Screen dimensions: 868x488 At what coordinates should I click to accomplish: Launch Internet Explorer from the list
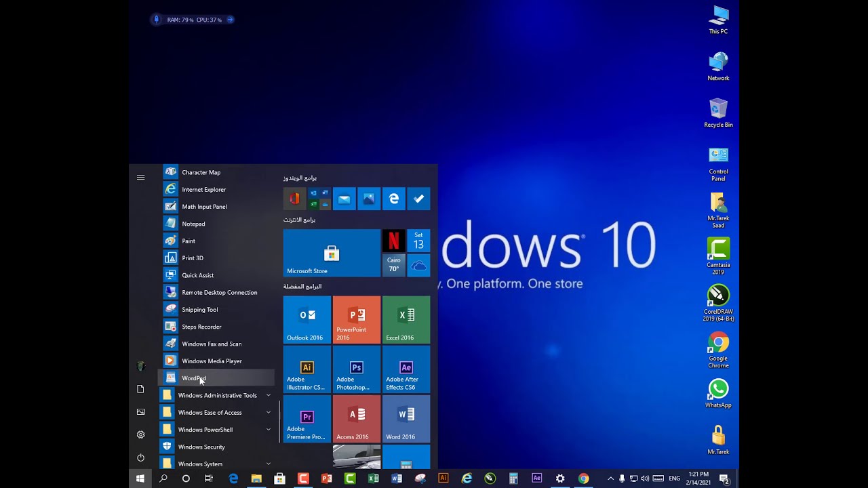[x=216, y=189]
